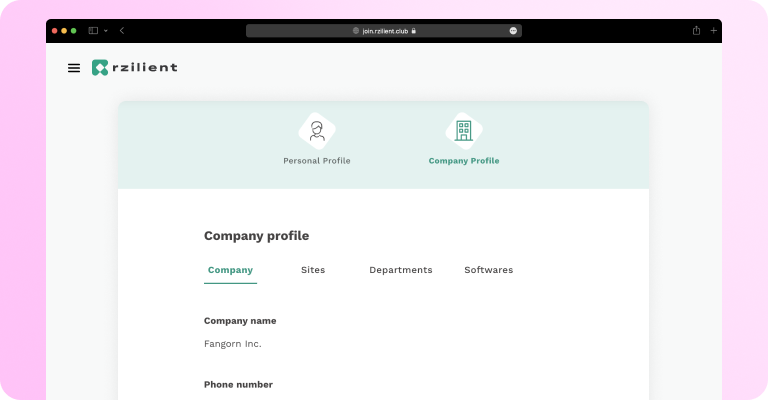Switch to the Sites tab
768x400 pixels.
point(313,270)
